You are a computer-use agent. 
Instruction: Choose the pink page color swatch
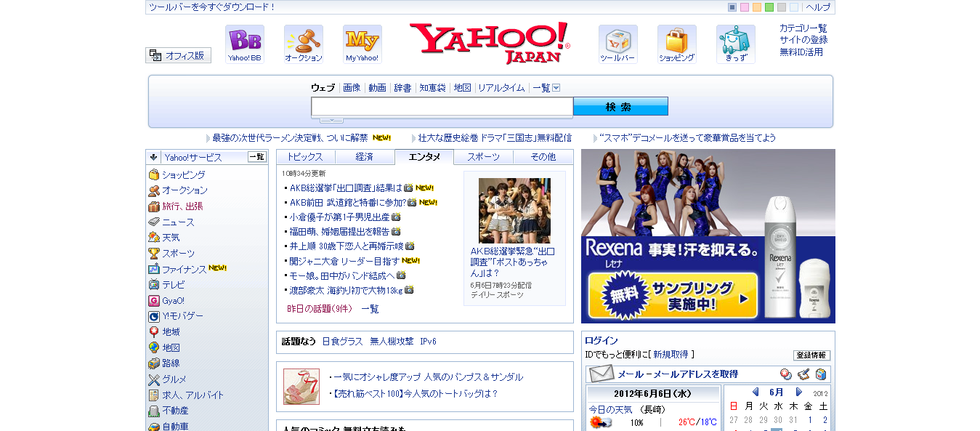745,7
